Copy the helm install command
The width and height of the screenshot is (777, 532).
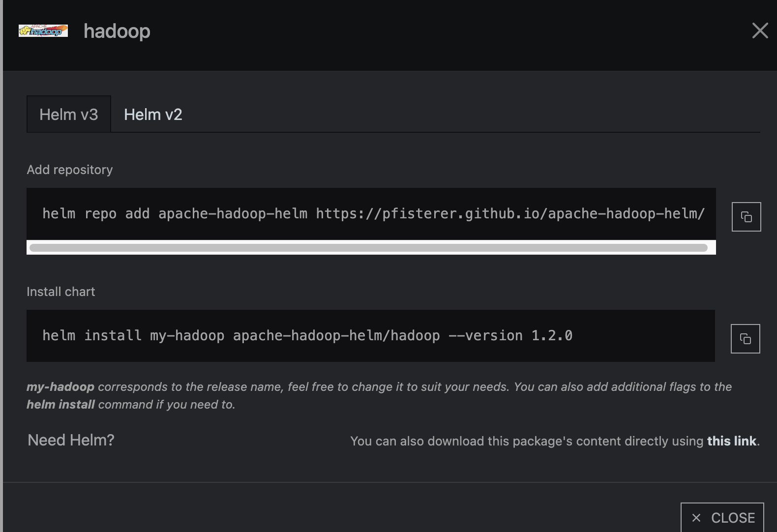click(745, 339)
